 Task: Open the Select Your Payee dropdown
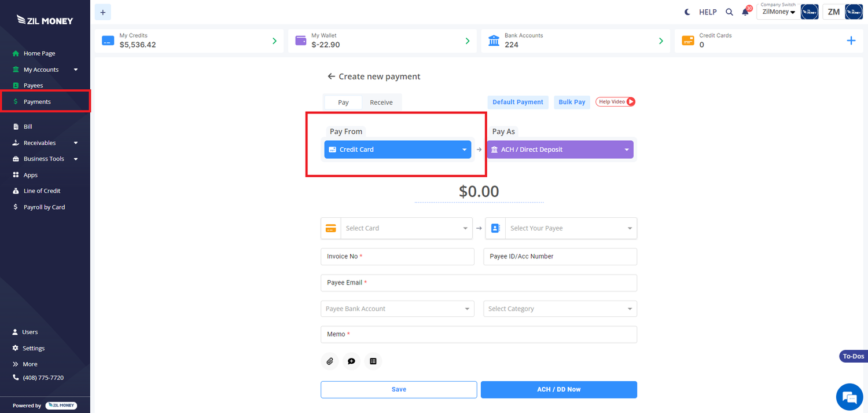pyautogui.click(x=571, y=228)
